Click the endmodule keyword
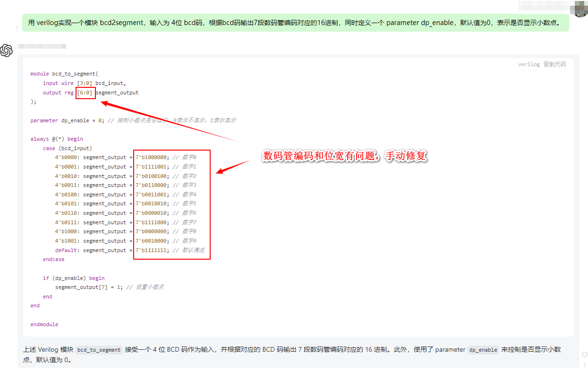Image resolution: width=588 pixels, height=372 pixels. point(44,324)
